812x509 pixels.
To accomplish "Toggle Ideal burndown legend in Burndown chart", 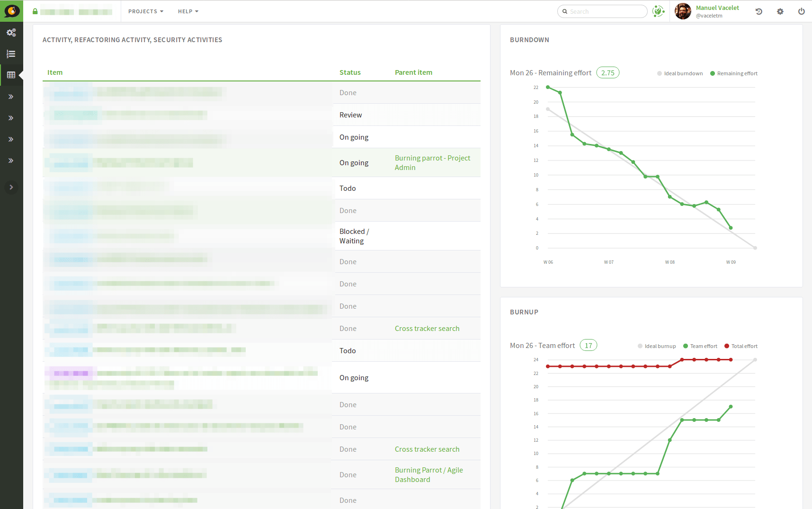I will (680, 73).
